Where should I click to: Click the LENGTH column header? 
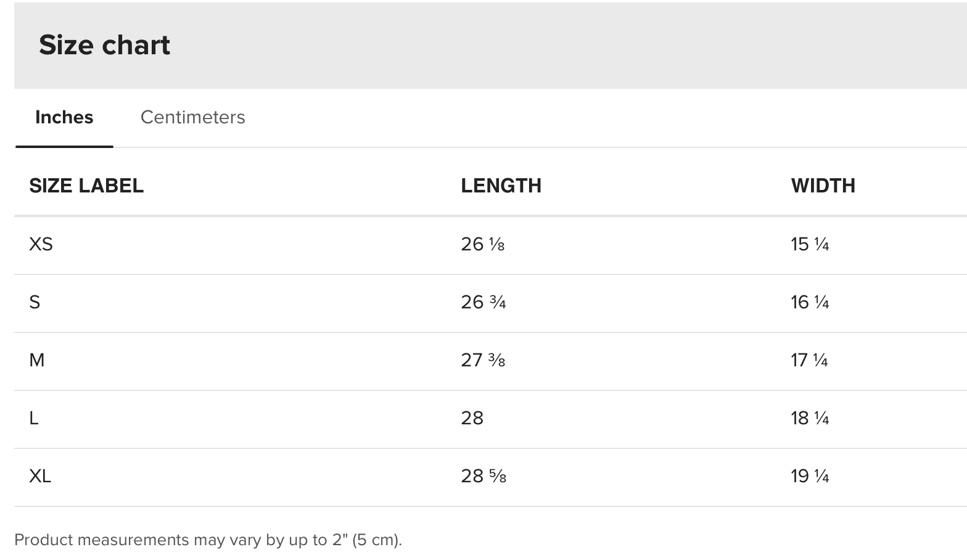(501, 186)
